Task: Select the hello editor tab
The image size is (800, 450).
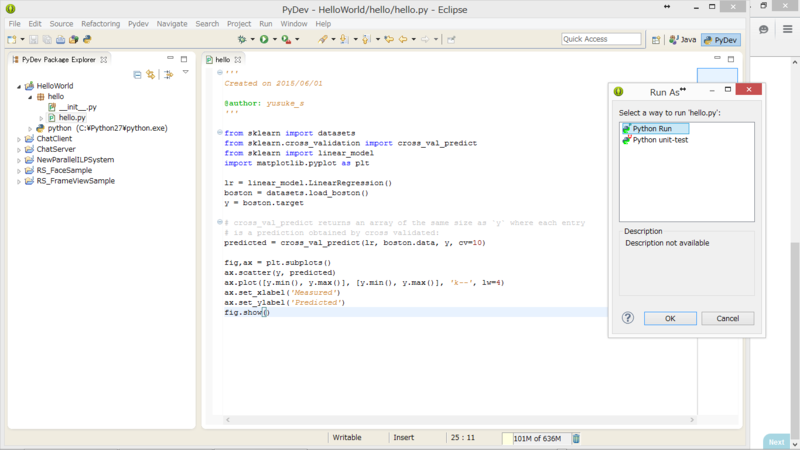Action: (222, 60)
